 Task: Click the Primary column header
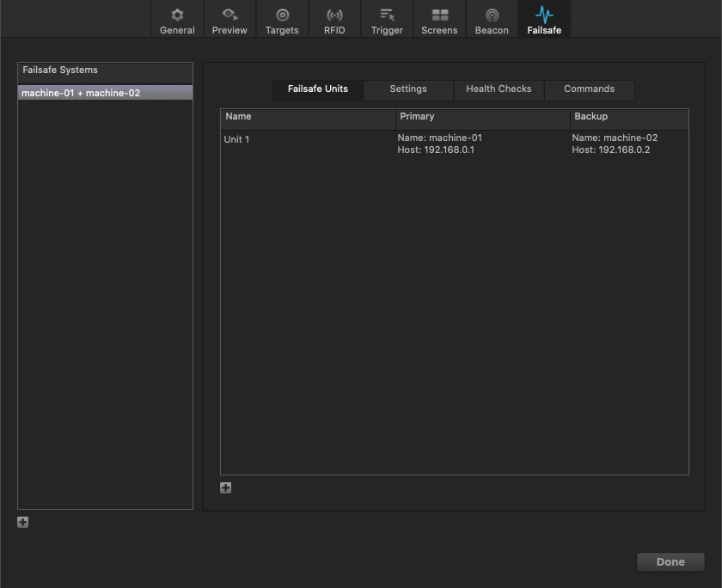(483, 119)
